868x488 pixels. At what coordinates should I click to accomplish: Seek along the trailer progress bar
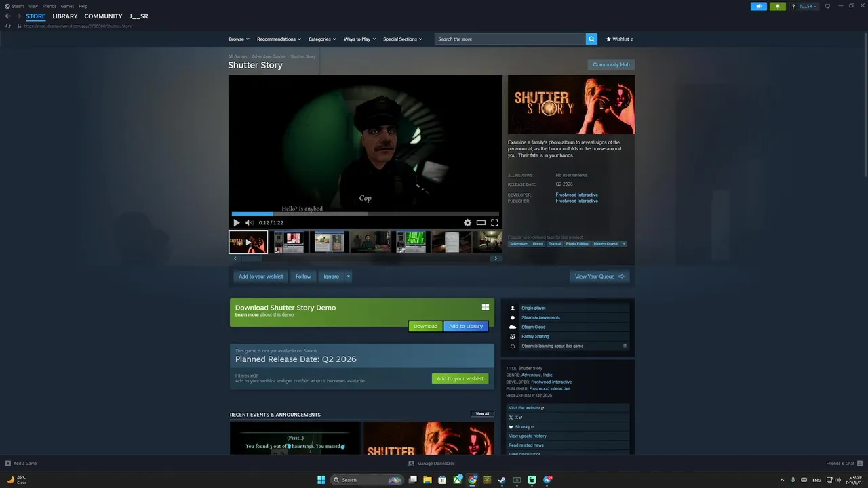click(365, 213)
